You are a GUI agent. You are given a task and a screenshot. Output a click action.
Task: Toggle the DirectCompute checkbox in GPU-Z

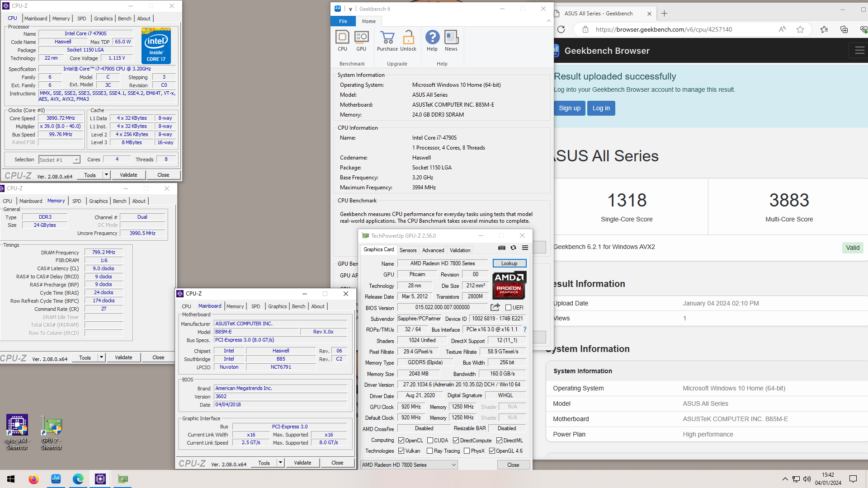tap(456, 441)
